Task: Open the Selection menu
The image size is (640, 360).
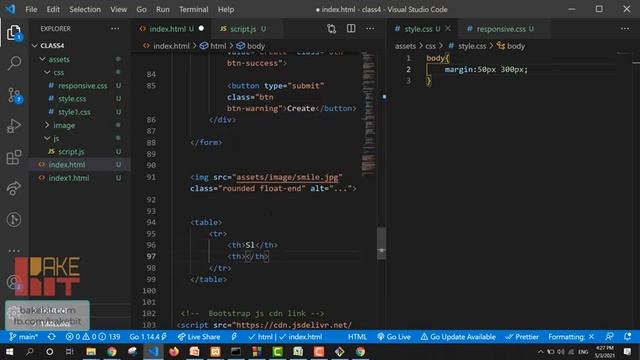Action: 85,9
